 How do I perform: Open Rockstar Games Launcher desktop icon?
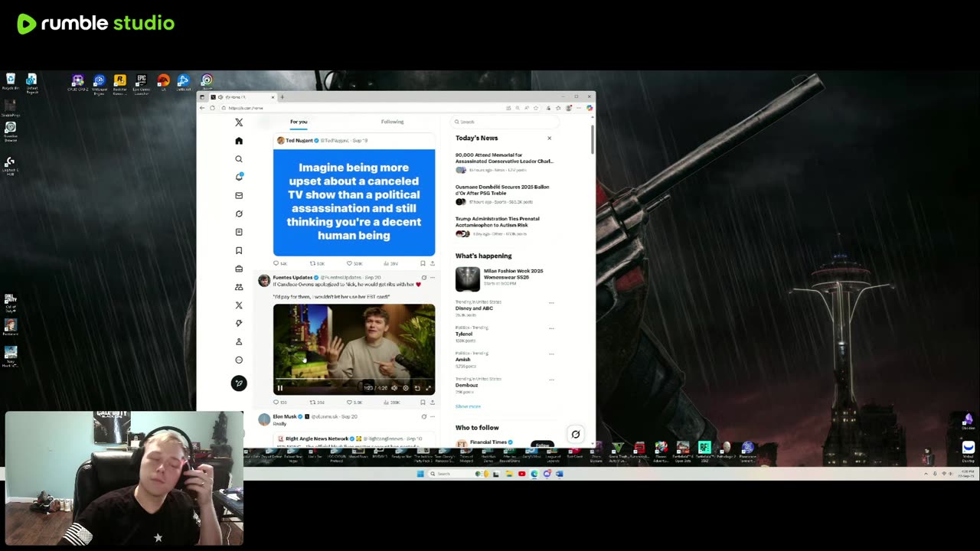[x=119, y=83]
